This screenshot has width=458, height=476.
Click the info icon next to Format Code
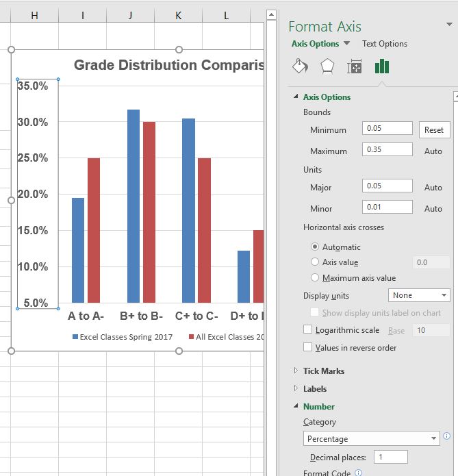tap(358, 473)
